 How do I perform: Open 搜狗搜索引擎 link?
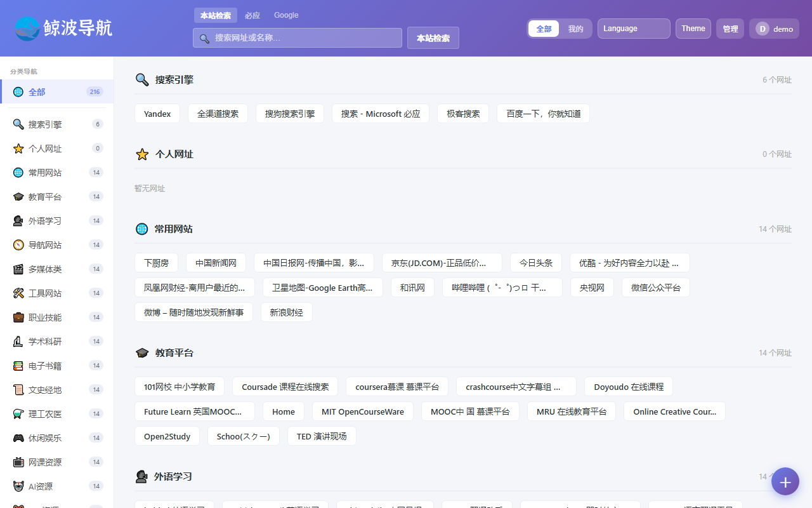[290, 114]
